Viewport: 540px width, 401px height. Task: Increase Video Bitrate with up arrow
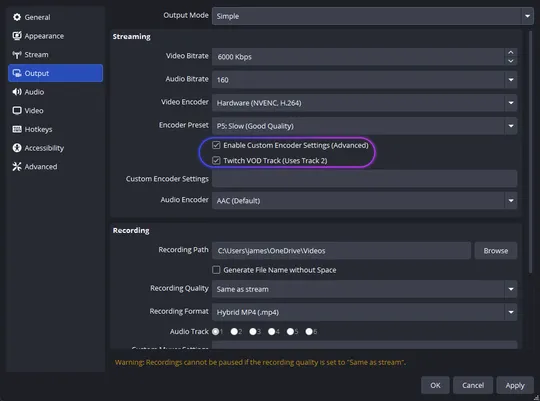(x=511, y=52)
